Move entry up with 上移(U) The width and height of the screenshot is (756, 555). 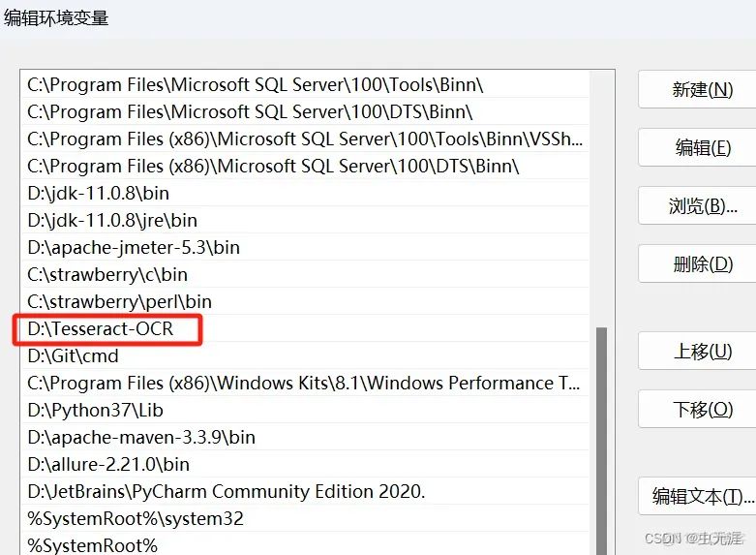[x=698, y=351]
